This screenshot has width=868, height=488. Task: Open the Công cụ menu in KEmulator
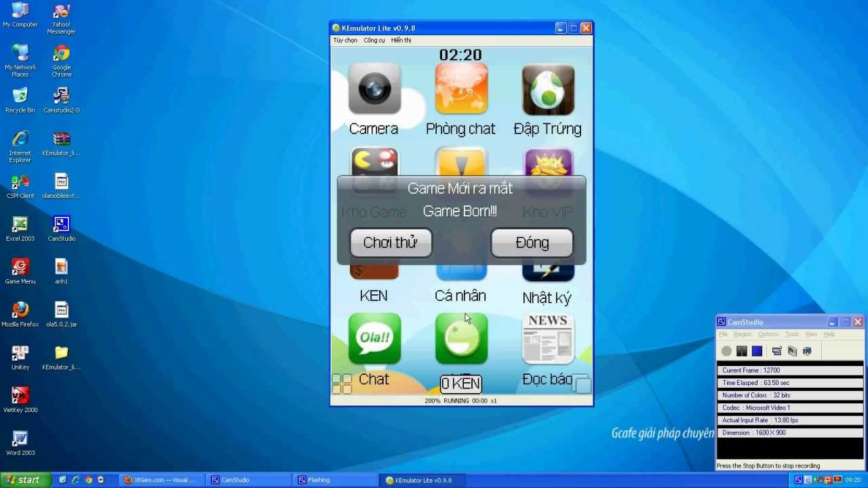pos(374,40)
